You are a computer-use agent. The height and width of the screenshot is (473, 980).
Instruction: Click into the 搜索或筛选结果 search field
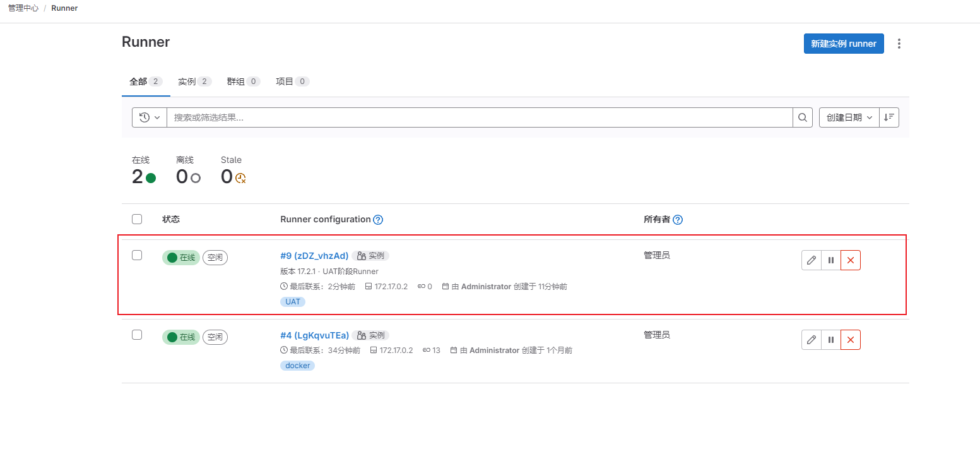[480, 117]
